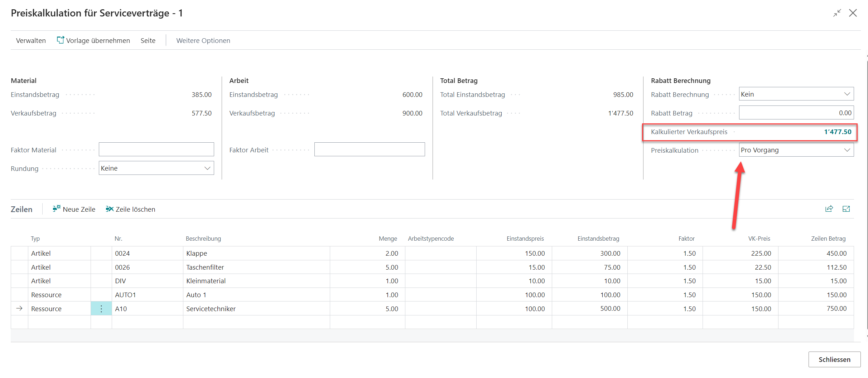
Task: Open the Preiskalkulation dropdown showing Pro Vorgang
Action: pyautogui.click(x=796, y=150)
